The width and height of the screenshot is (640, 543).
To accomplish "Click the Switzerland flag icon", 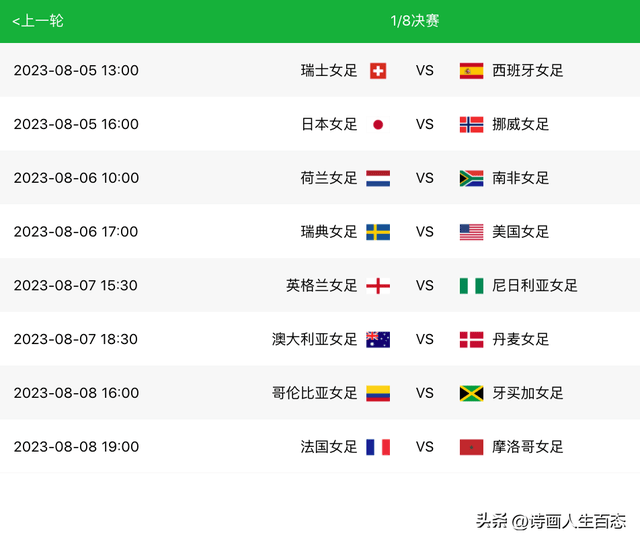I will tap(378, 71).
